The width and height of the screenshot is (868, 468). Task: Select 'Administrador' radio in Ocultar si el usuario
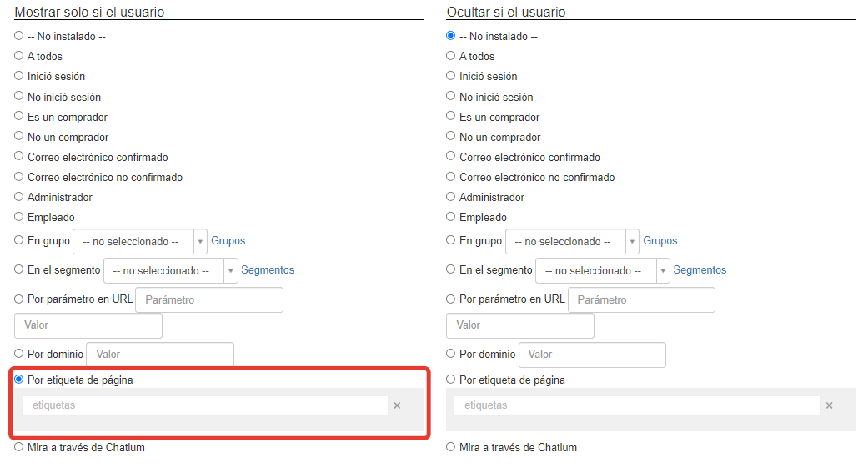tap(450, 197)
